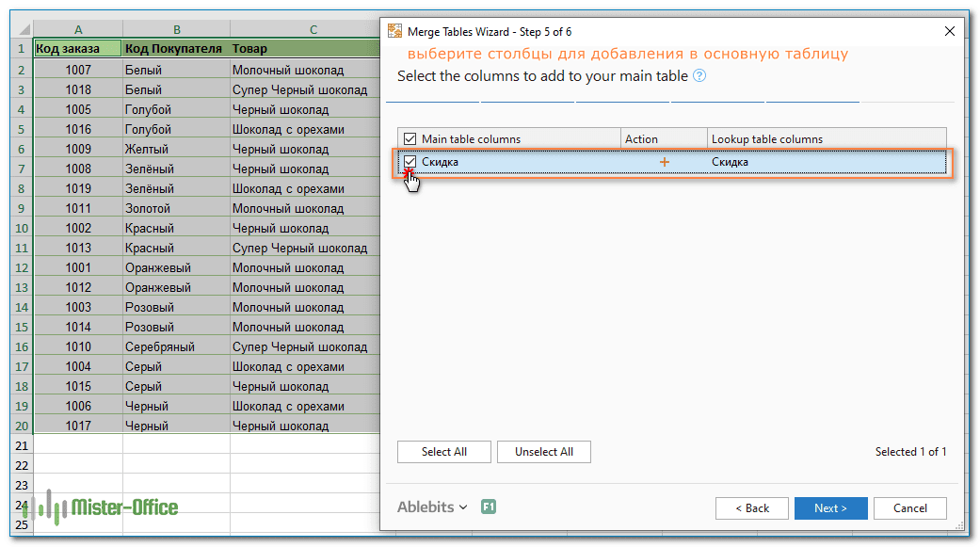This screenshot has height=547, width=980.
Task: Click the orange plus Action icon
Action: click(665, 162)
